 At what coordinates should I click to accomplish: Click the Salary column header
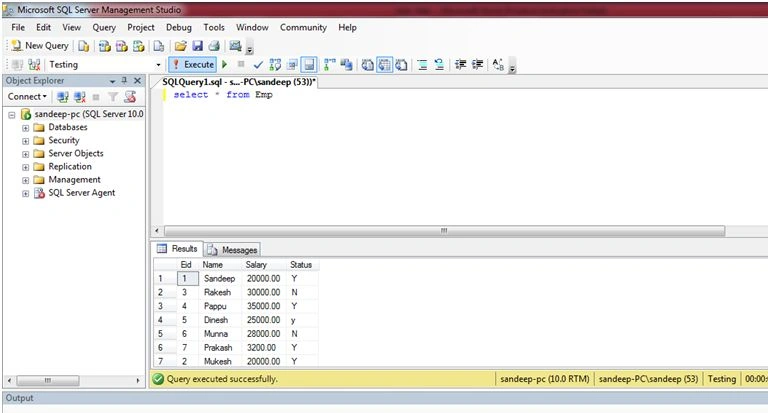tap(264, 265)
